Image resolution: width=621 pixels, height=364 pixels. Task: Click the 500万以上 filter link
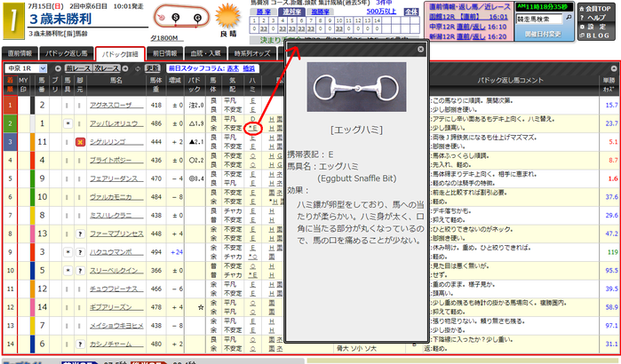pyautogui.click(x=381, y=12)
